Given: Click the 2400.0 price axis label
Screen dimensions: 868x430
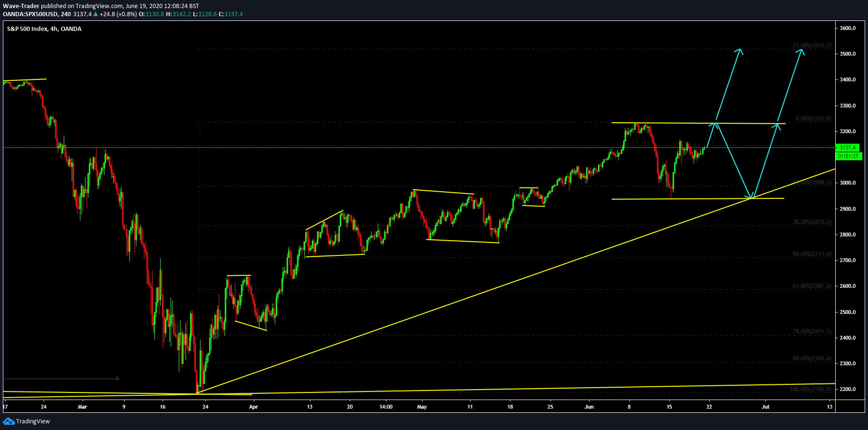Looking at the screenshot, I should 848,338.
